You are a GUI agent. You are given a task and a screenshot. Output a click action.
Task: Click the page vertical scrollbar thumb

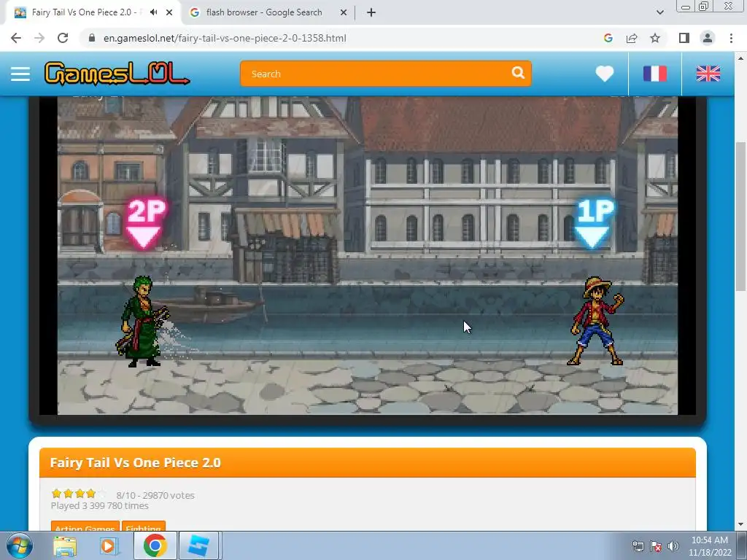click(x=740, y=217)
